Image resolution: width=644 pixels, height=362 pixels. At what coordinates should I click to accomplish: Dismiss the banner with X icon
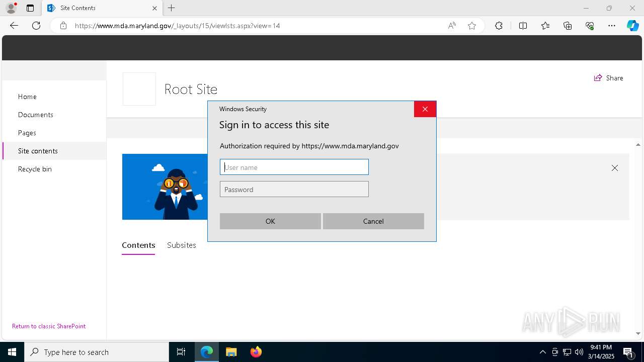pyautogui.click(x=615, y=168)
